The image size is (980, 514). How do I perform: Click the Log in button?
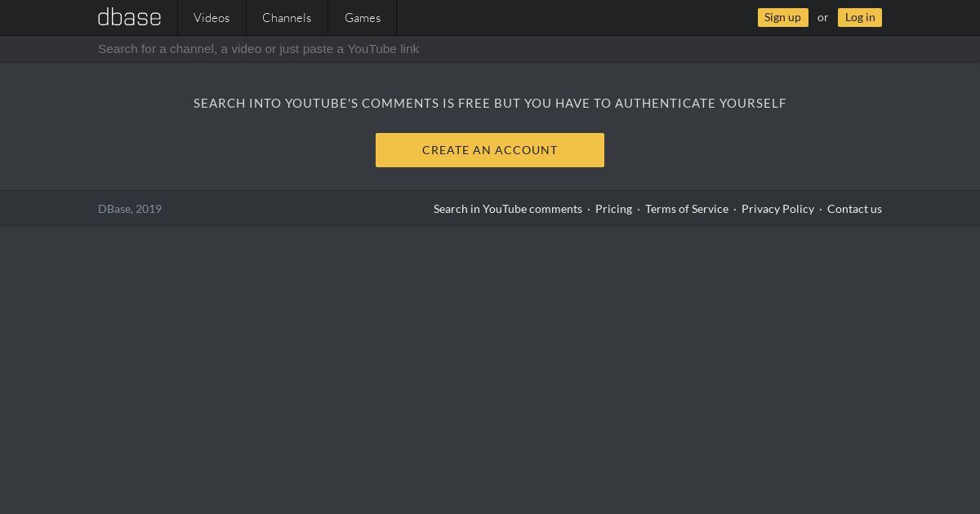[860, 17]
